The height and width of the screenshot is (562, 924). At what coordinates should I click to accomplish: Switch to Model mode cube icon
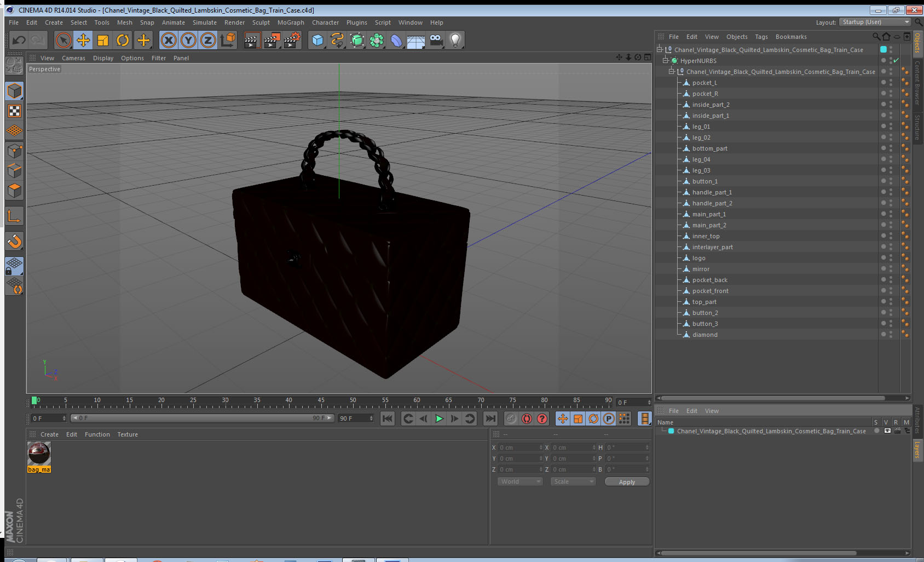coord(14,91)
